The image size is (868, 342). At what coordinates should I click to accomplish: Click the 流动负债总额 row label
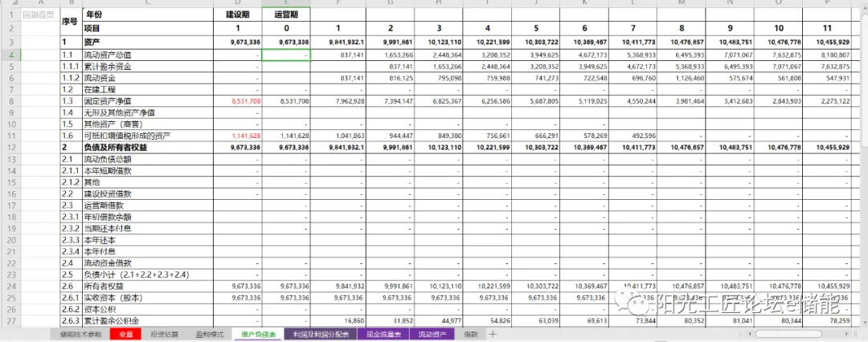147,159
